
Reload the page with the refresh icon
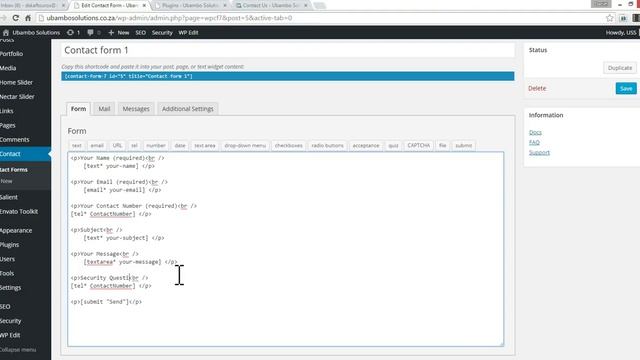click(x=16, y=18)
